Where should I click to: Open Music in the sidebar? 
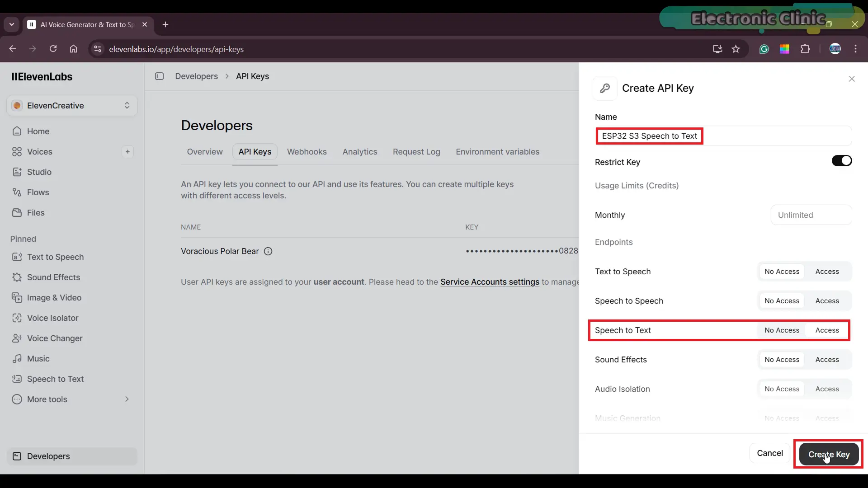coord(72,359)
